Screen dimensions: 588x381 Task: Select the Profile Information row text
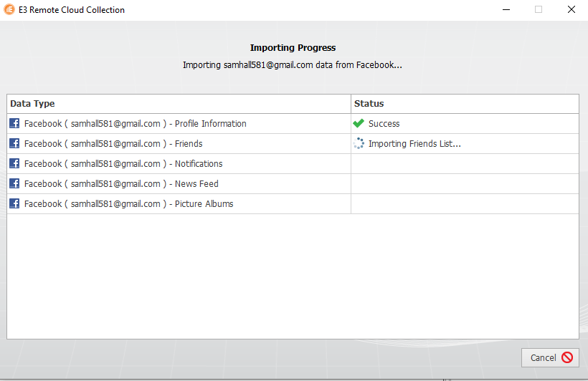click(x=136, y=124)
